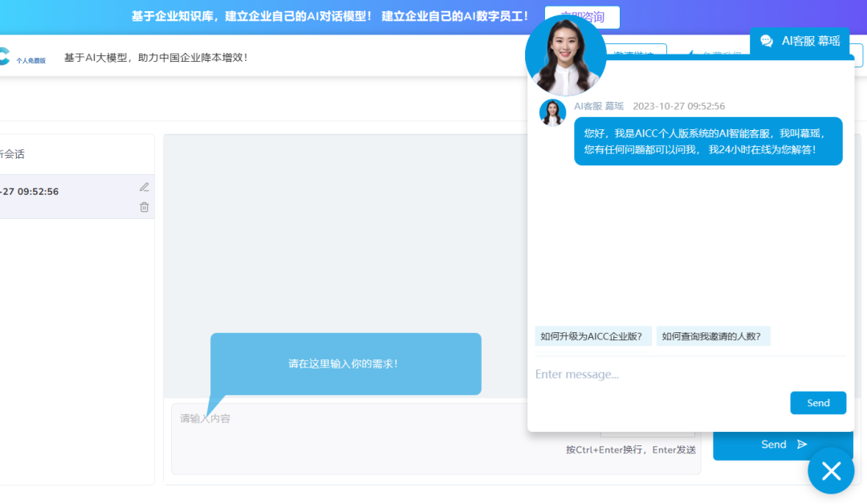Screen dimensions: 867x504
Task: Click the blue greeting message bubble from 幕瑶
Action: [707, 141]
